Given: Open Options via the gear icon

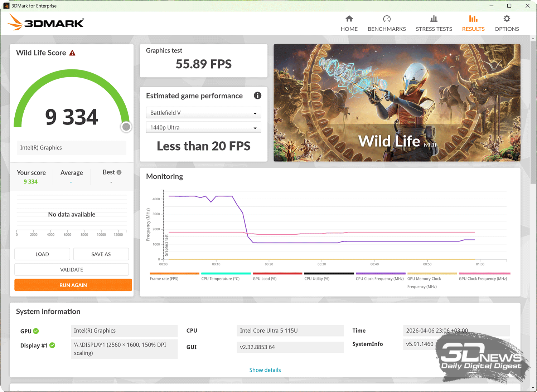Looking at the screenshot, I should (507, 19).
